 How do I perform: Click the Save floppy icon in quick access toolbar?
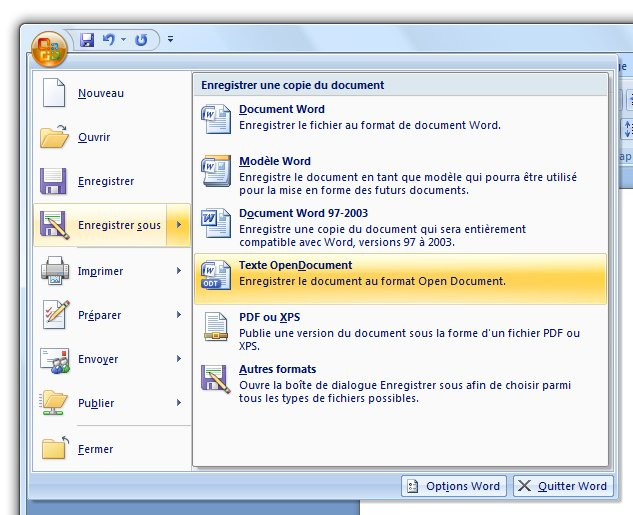click(87, 40)
